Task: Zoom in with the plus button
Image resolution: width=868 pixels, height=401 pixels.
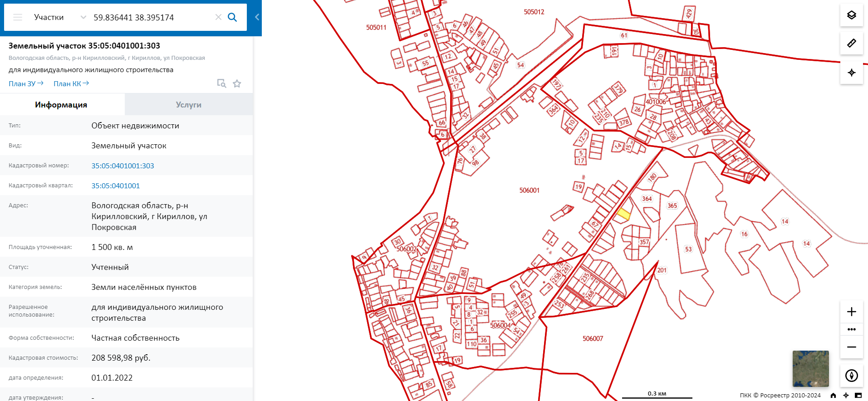Action: tap(852, 312)
